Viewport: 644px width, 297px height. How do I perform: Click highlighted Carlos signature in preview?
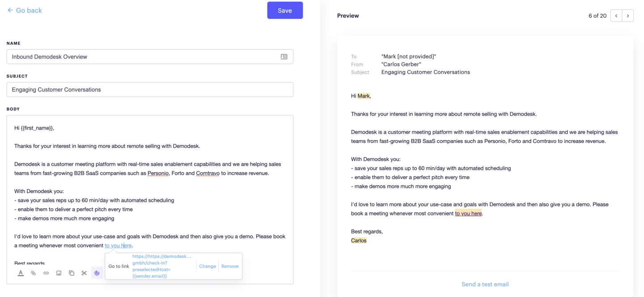359,241
